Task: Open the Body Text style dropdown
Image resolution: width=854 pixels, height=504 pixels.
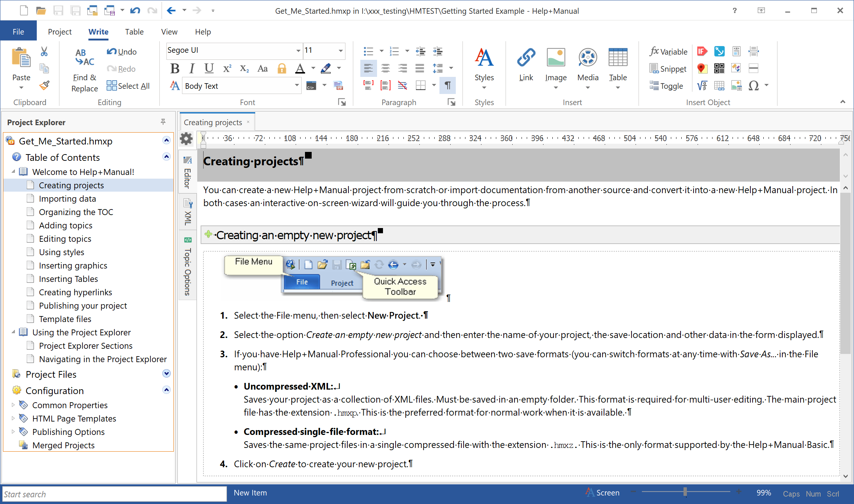Action: tap(297, 85)
